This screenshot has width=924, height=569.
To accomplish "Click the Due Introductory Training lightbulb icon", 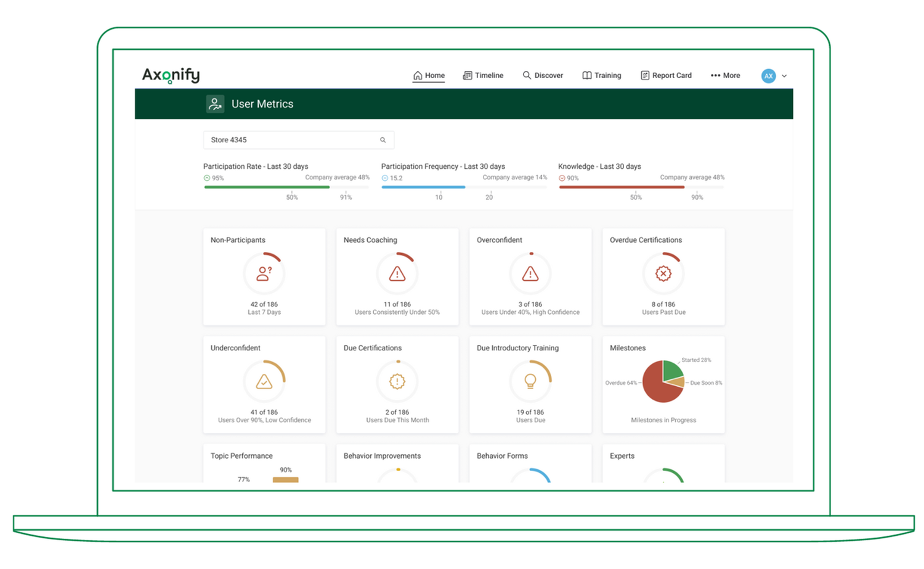I will pos(530,382).
